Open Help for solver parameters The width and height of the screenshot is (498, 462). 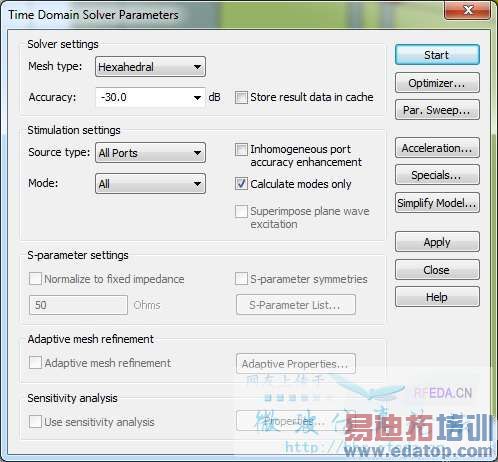point(437,296)
